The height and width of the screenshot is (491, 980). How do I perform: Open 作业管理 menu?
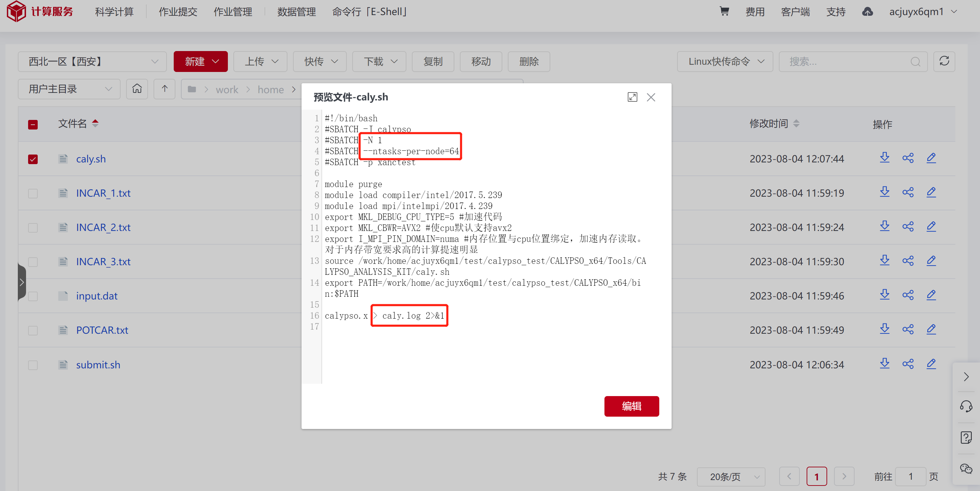233,11
